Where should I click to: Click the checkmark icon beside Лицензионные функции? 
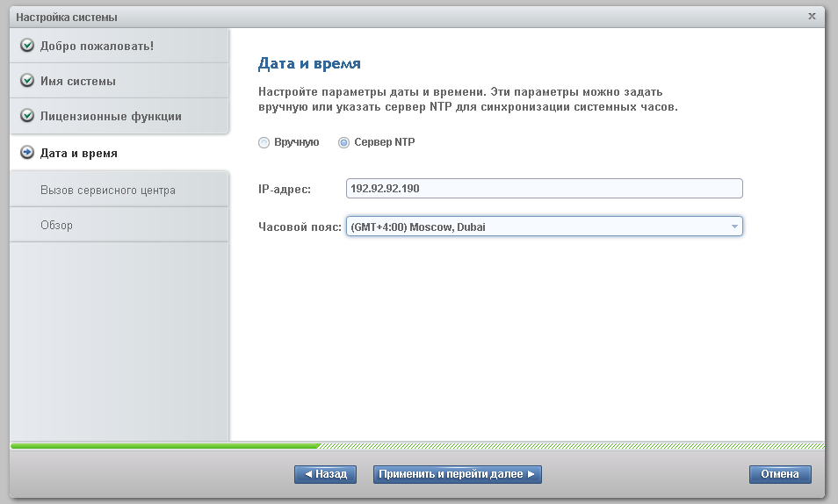click(26, 115)
